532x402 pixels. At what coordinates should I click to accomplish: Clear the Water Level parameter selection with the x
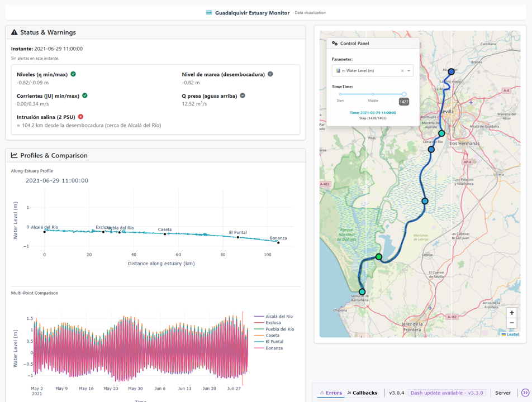402,71
